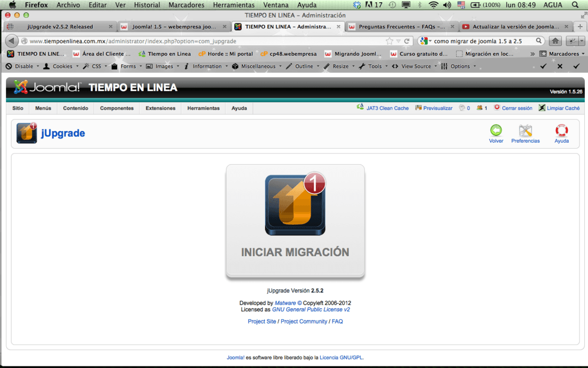Viewport: 588px width, 368px height.
Task: Click View Source in developer toolbar
Action: (x=414, y=66)
